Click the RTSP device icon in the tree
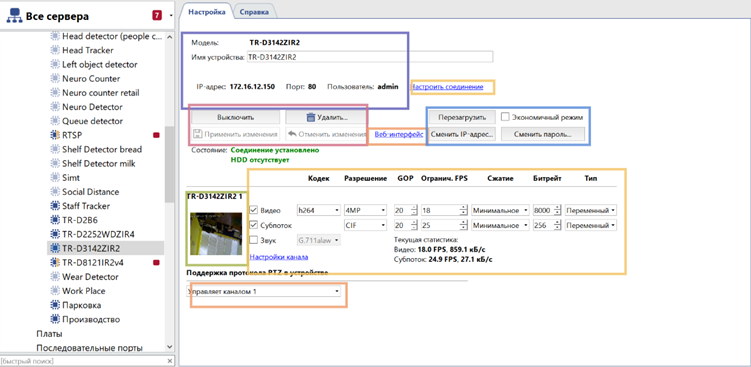 tap(55, 135)
